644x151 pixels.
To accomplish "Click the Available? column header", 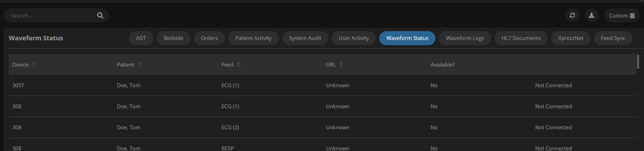I will click(x=442, y=64).
